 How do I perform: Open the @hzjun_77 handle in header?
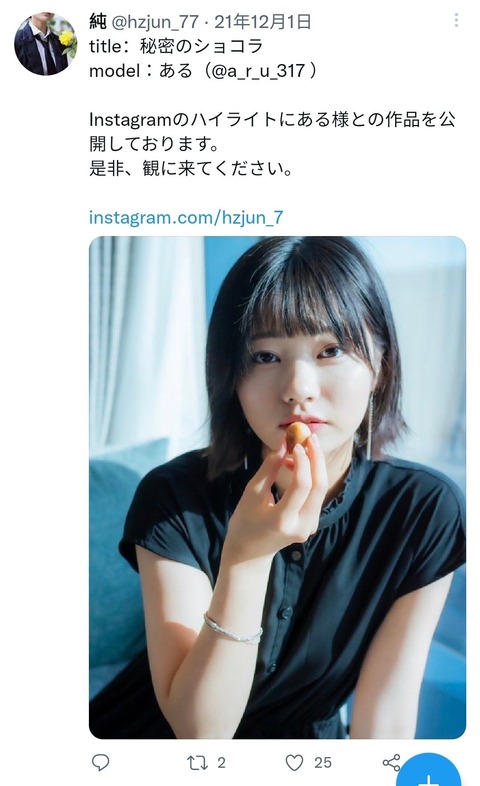[x=155, y=22]
